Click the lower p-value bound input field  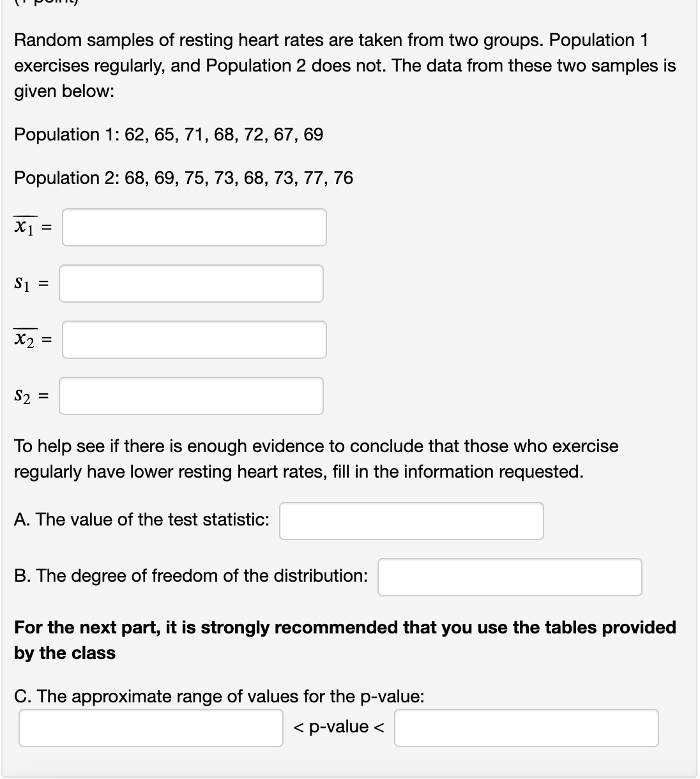(x=151, y=728)
